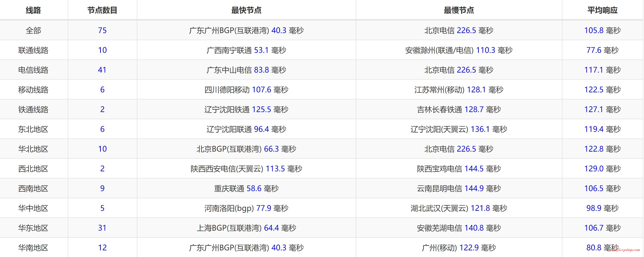Click 四川德阳移动 107.6 毫秒 cell
Screen dimensions: 644x257
246,90
